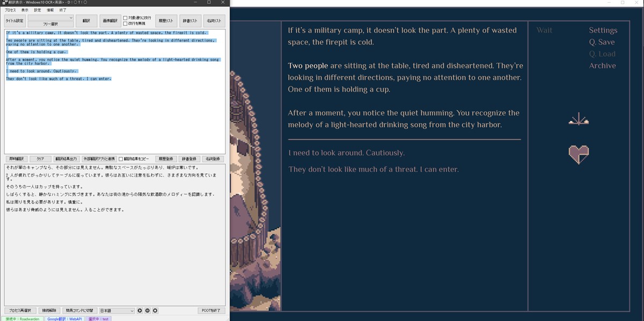The width and height of the screenshot is (644, 321).
Task: Open the 表示 menu
Action: point(25,10)
